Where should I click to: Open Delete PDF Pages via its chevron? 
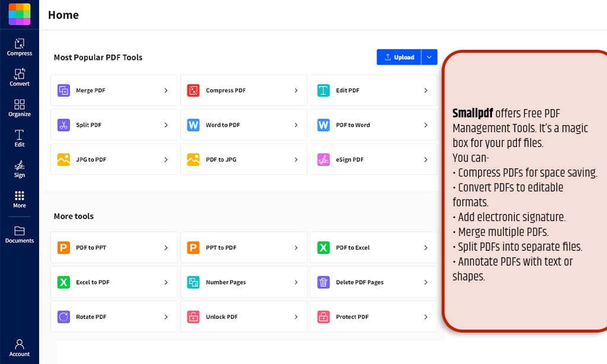426,282
